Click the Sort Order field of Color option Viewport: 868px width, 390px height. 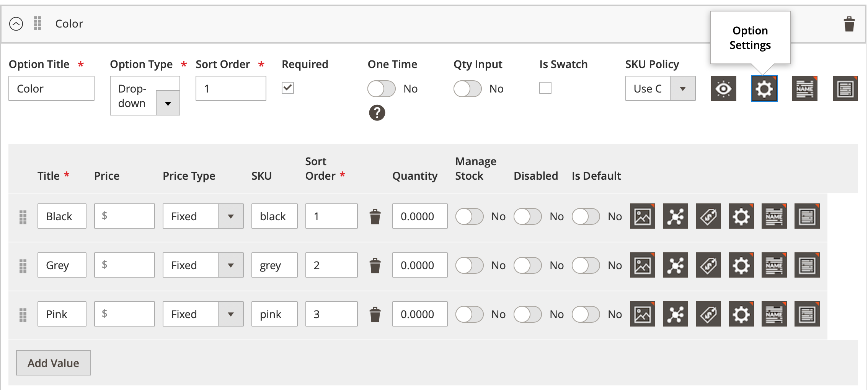click(x=231, y=88)
